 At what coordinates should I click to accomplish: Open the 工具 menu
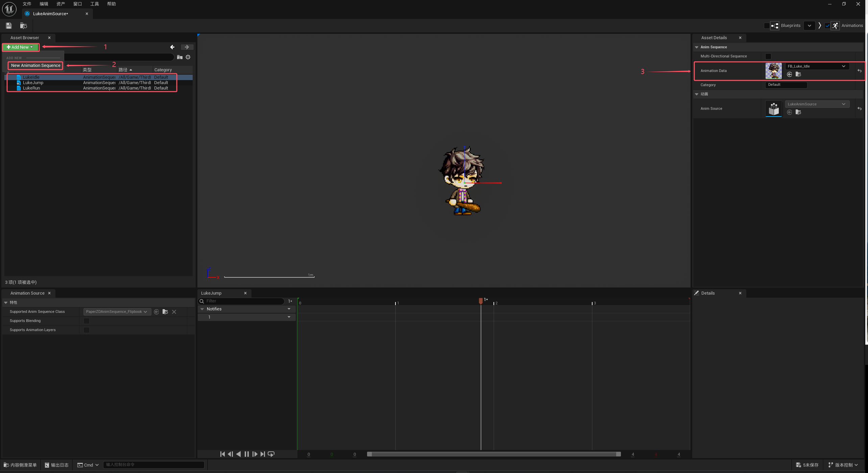coord(94,4)
